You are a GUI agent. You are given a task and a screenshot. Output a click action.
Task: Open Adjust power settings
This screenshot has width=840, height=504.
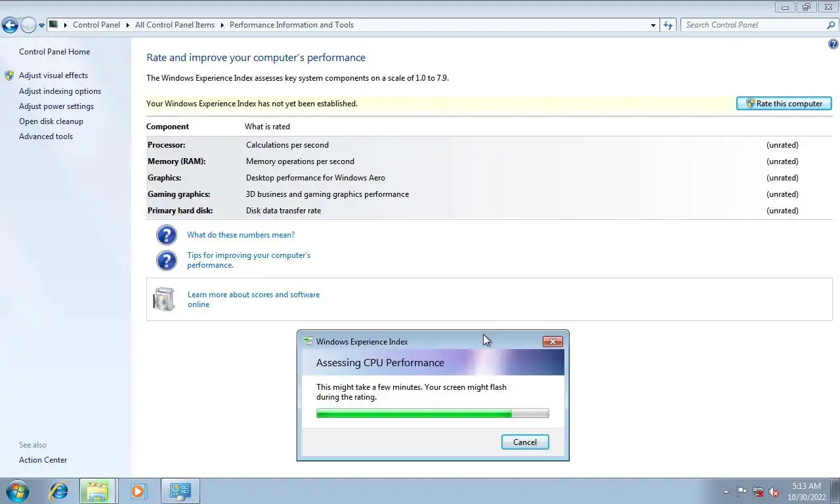tap(56, 106)
